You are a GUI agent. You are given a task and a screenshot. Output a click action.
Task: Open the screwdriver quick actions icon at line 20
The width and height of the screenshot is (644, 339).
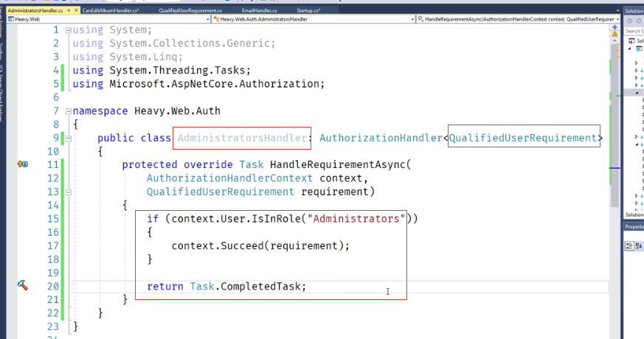pyautogui.click(x=23, y=285)
